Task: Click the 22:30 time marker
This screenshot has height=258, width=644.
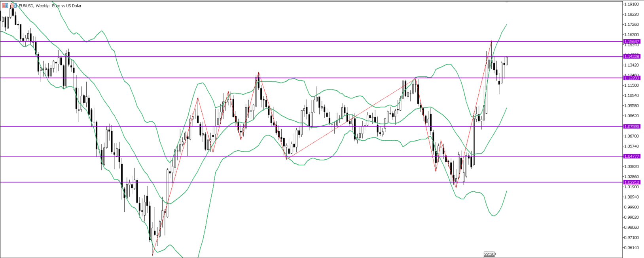Action: click(489, 254)
